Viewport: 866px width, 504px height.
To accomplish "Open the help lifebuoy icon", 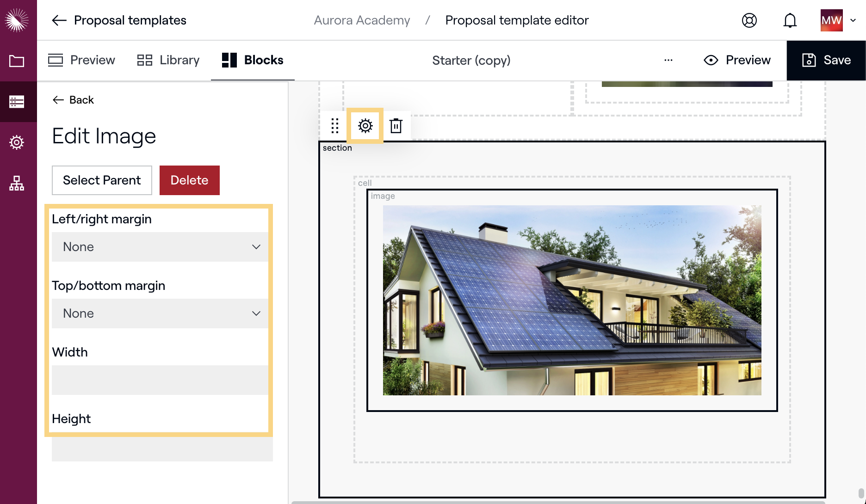I will (749, 20).
